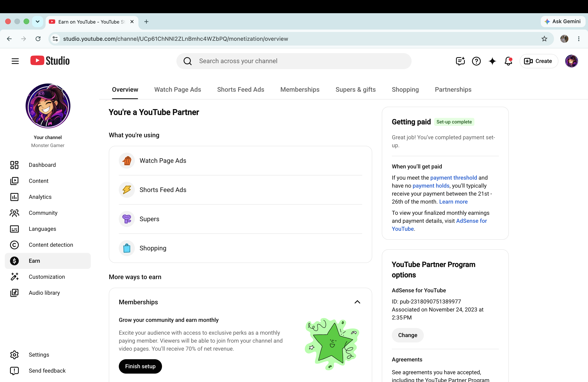Click the Supers purple heart icon
Screen dimensions: 588x382
pyautogui.click(x=127, y=219)
